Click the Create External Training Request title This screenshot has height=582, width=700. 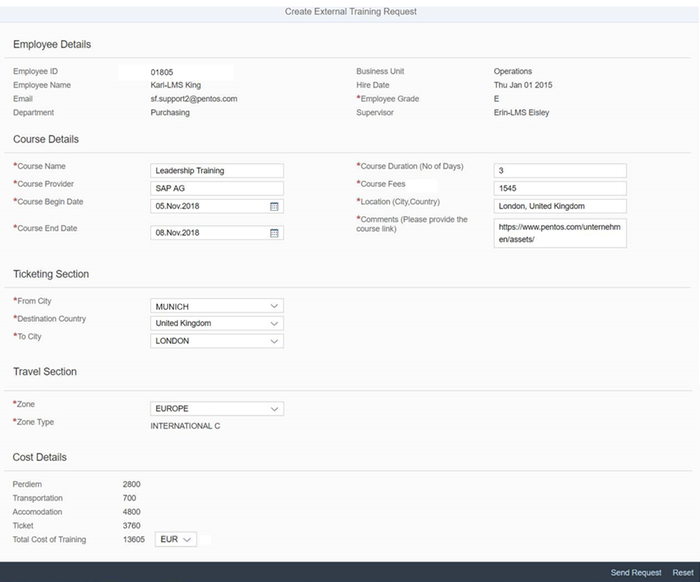(x=350, y=12)
